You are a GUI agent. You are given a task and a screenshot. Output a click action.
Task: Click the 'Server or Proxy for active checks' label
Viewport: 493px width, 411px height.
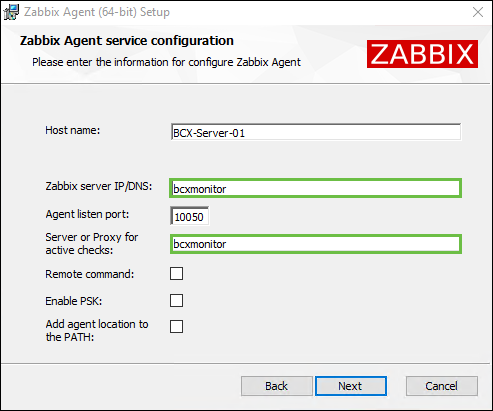tap(92, 243)
